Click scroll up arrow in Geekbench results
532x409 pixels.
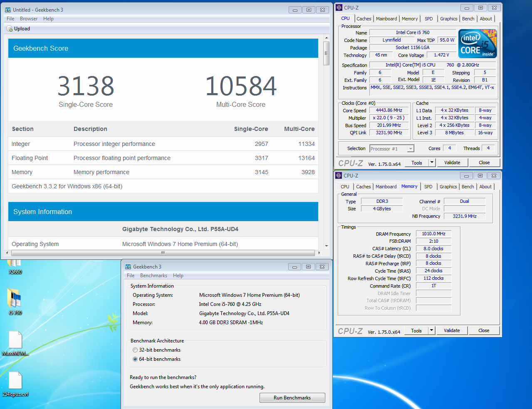(326, 38)
